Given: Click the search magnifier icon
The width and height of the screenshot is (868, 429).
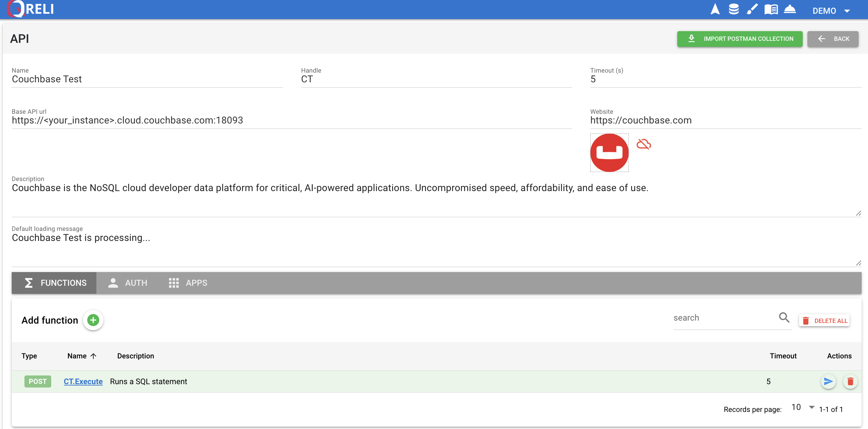Looking at the screenshot, I should 784,318.
